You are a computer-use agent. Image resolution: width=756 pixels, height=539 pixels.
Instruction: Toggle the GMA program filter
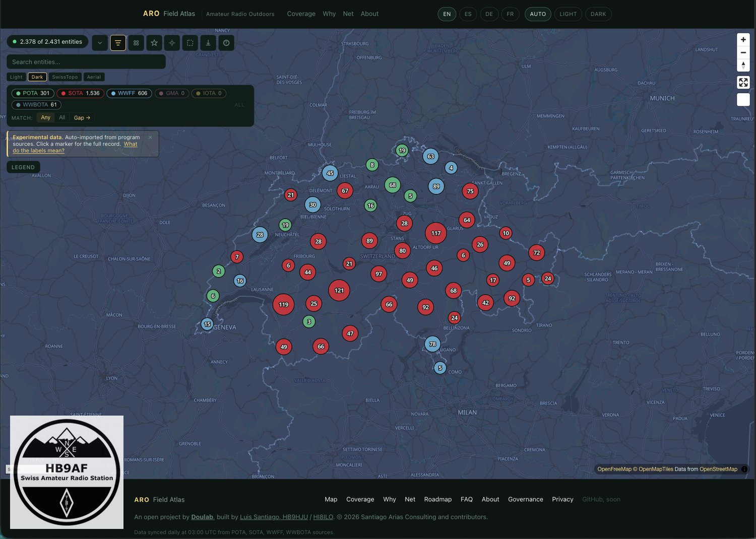[x=171, y=93]
